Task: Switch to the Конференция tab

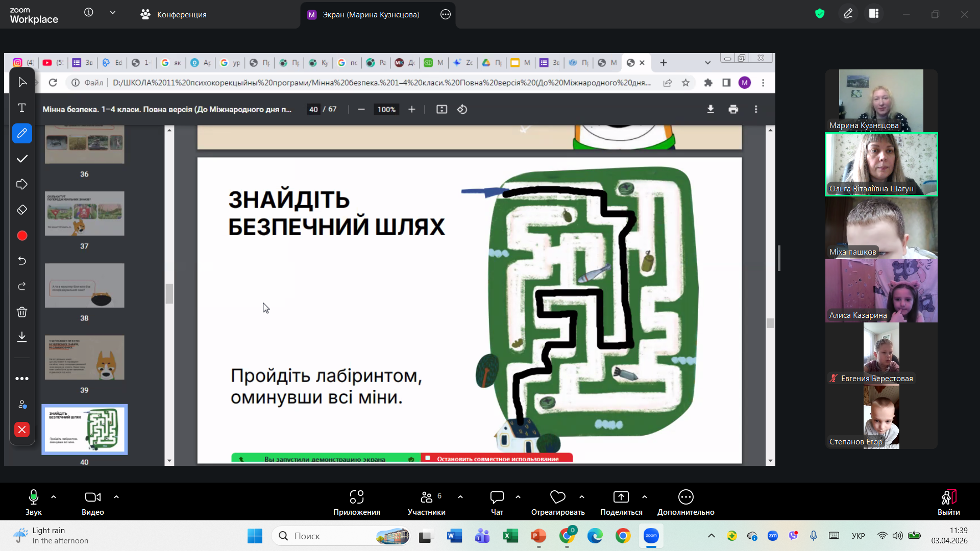Action: coord(174,14)
